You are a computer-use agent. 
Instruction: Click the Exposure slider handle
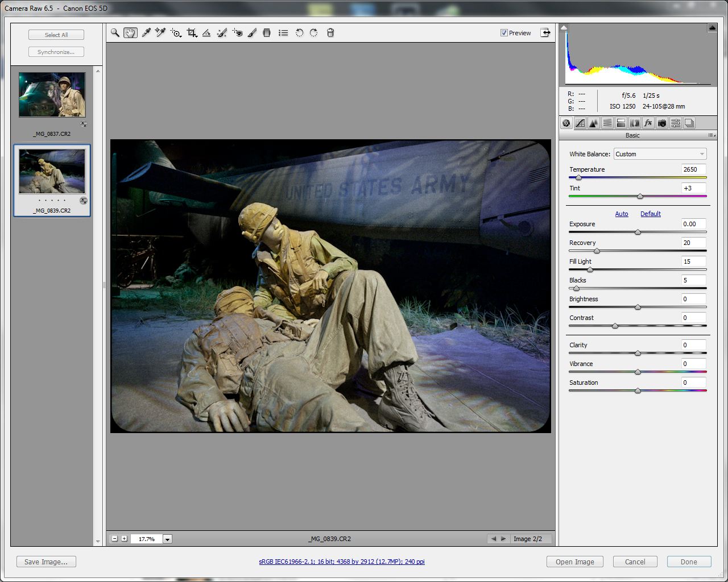(x=638, y=232)
